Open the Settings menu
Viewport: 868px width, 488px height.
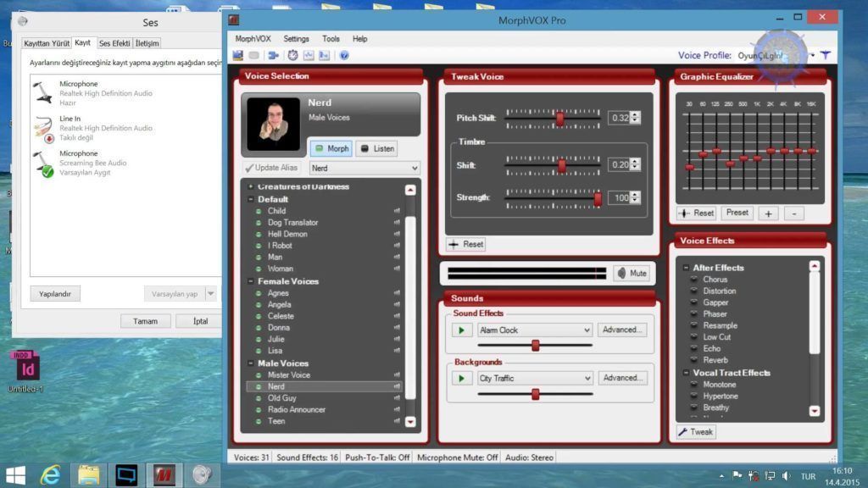[297, 39]
